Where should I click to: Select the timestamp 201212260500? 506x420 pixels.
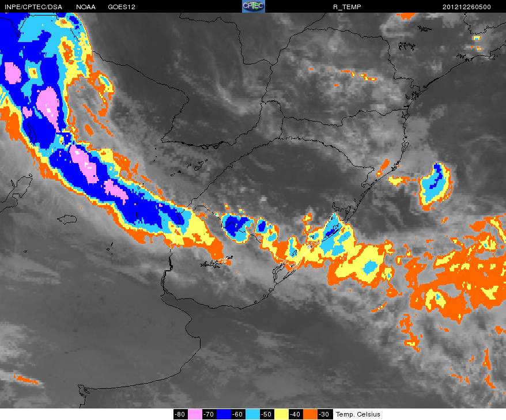(x=467, y=7)
